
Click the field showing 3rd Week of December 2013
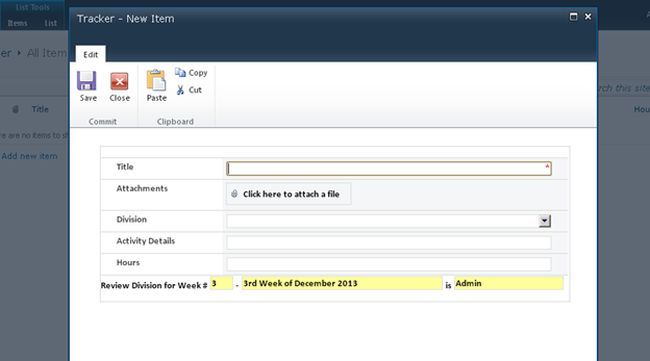[342, 283]
